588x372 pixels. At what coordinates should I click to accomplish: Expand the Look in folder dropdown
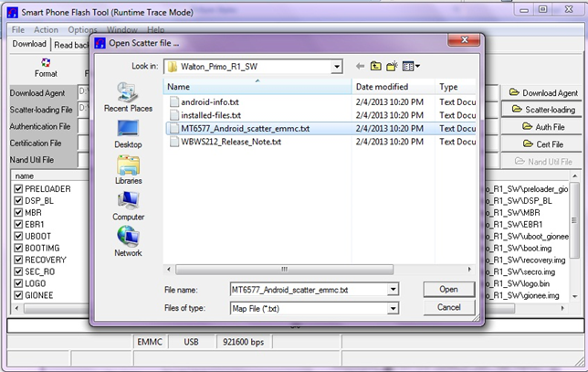[x=337, y=67]
